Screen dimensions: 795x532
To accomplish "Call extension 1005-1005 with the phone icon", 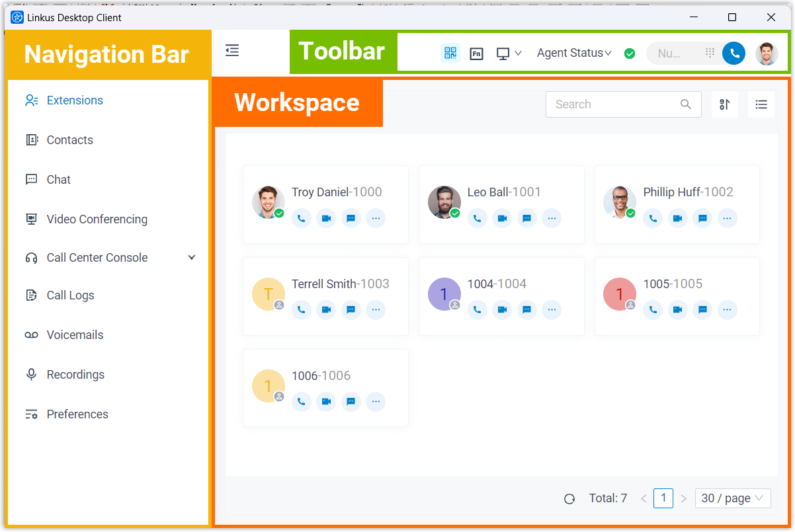I will coord(653,309).
